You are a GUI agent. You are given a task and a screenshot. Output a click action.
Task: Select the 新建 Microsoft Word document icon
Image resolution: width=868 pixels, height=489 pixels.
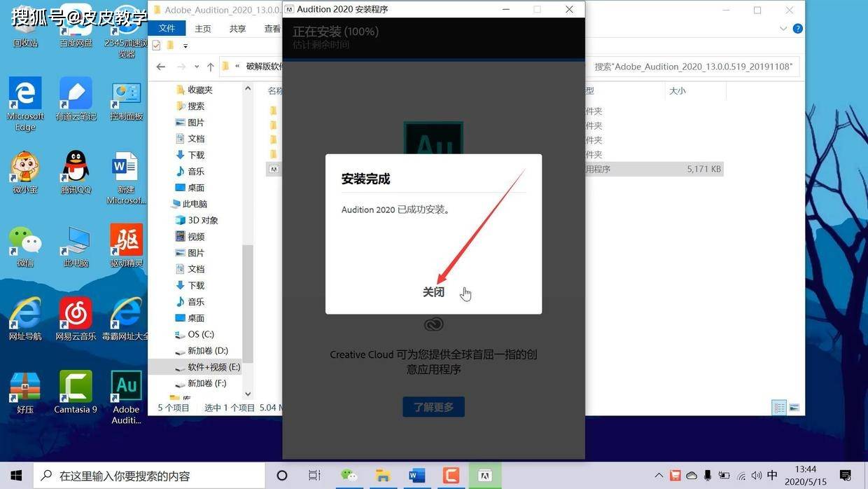[x=127, y=178]
